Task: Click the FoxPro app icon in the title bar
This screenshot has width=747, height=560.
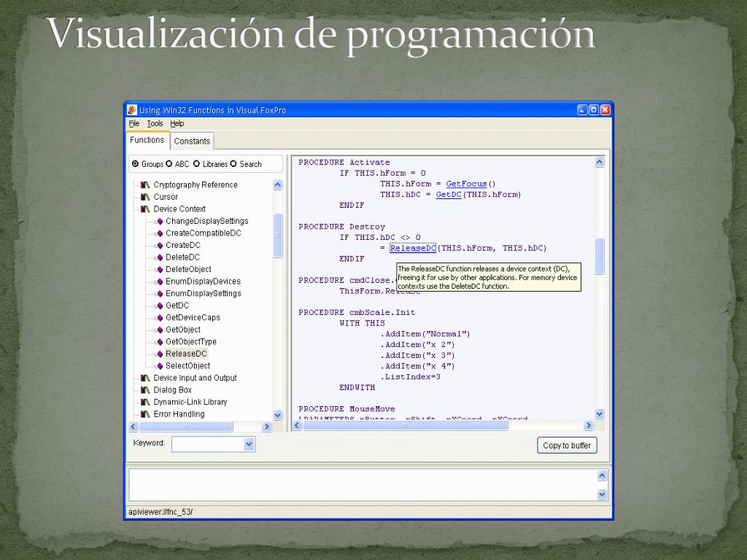Action: pos(132,110)
